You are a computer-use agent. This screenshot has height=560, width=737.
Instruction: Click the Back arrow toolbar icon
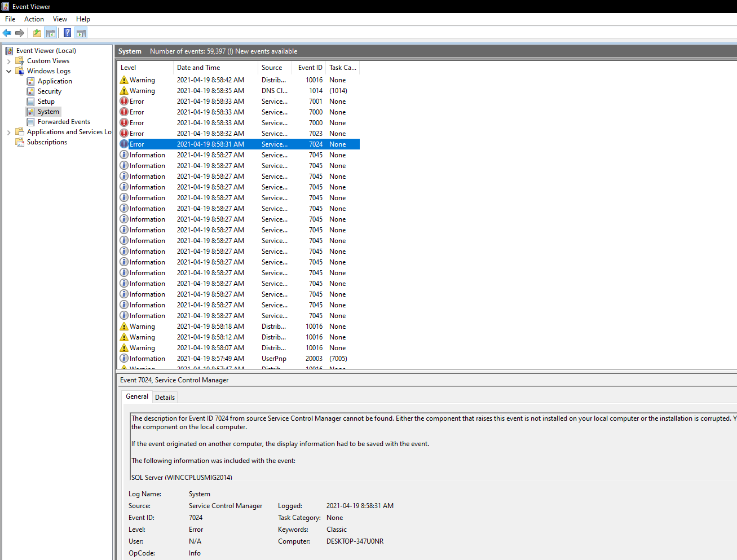pos(7,33)
